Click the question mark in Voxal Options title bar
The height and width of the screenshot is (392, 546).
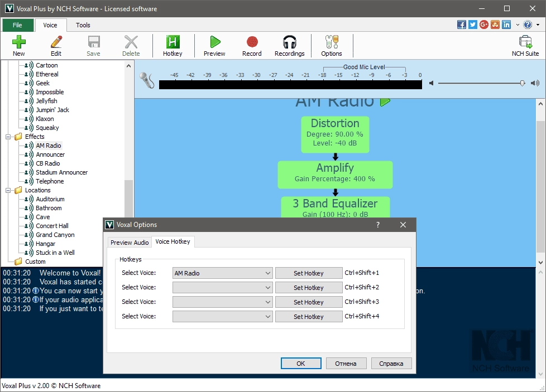click(x=378, y=225)
